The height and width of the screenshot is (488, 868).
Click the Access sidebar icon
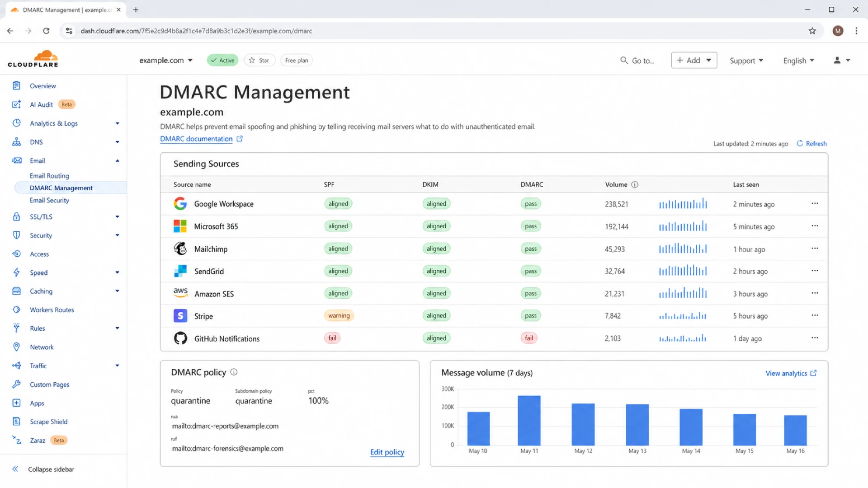coord(17,254)
